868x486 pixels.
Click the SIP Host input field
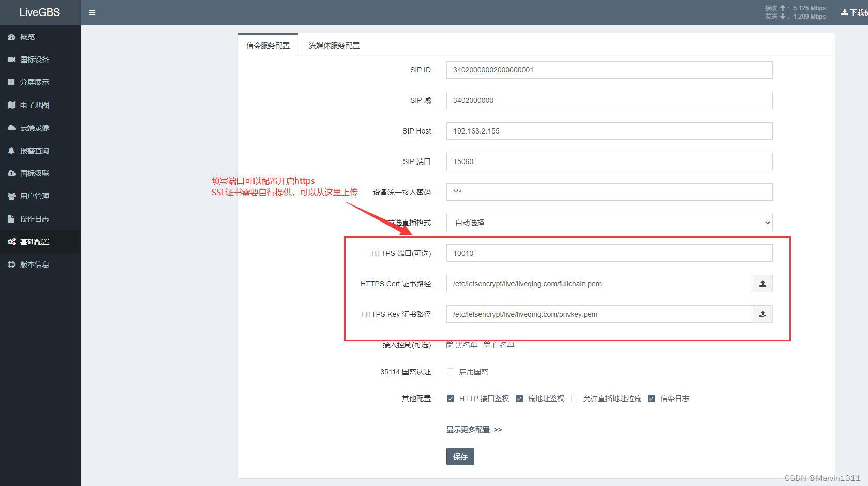point(609,131)
